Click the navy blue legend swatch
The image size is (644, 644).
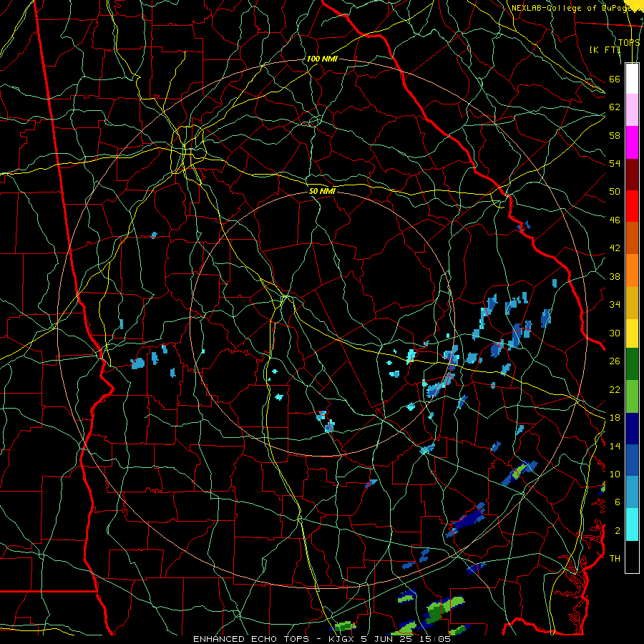632,429
